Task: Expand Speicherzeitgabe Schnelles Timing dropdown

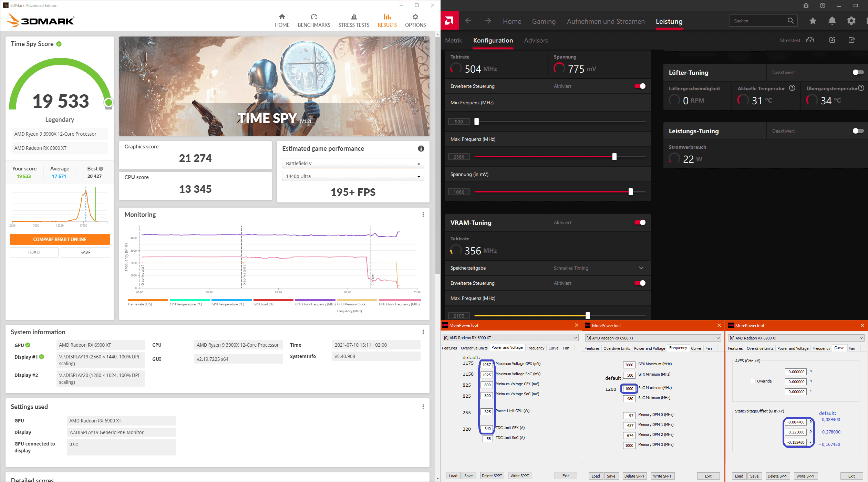Action: click(599, 268)
